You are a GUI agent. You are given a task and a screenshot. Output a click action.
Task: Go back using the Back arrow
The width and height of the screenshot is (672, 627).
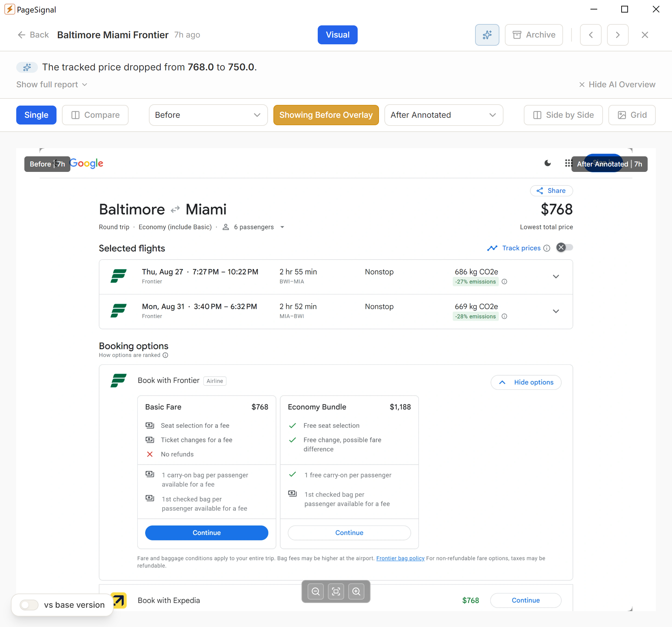tap(33, 35)
